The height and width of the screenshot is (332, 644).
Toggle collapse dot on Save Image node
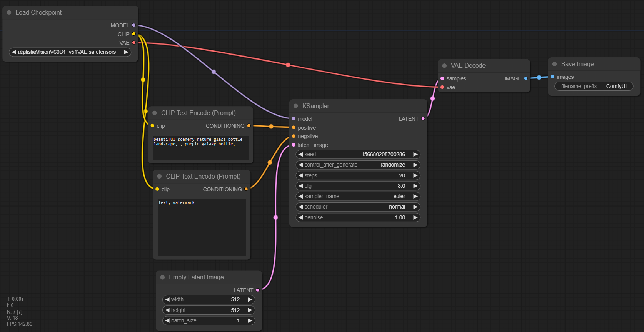point(555,64)
